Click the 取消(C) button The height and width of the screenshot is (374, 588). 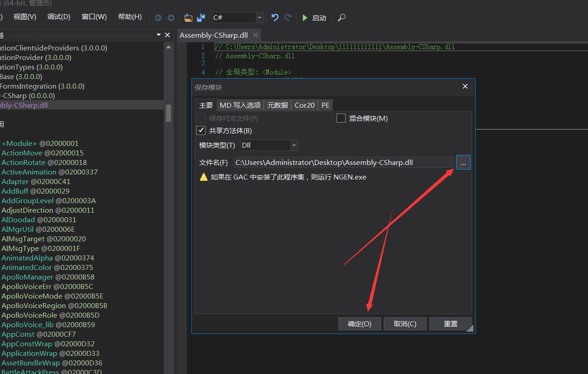click(x=405, y=324)
